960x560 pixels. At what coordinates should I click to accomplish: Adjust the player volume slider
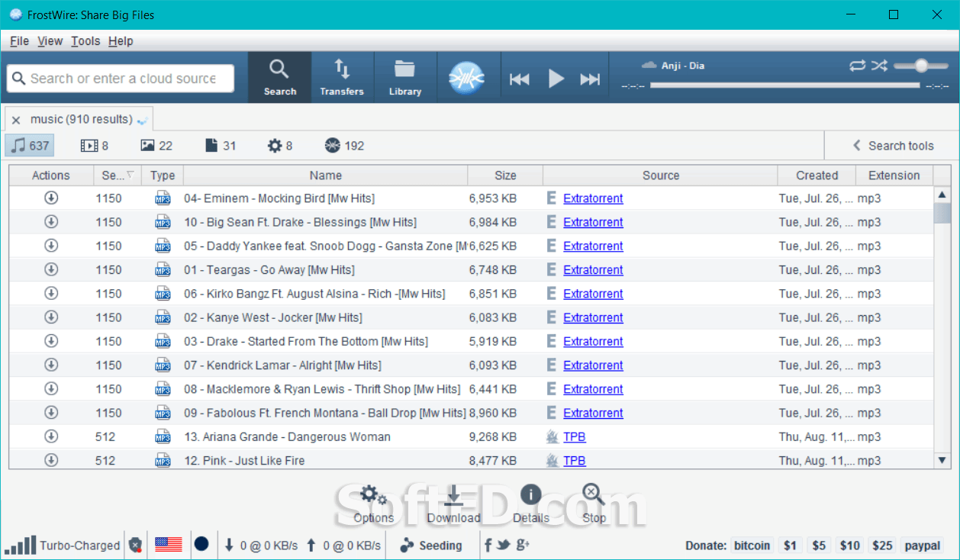(920, 66)
